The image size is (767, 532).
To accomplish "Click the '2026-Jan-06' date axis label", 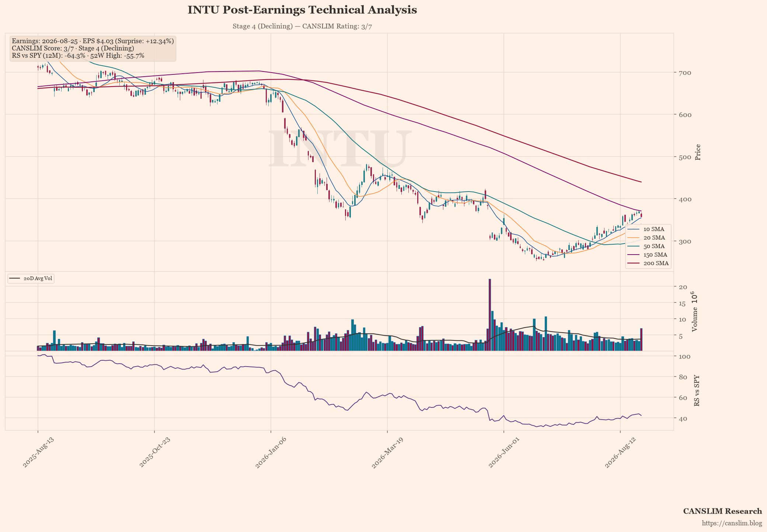I will pyautogui.click(x=271, y=453).
